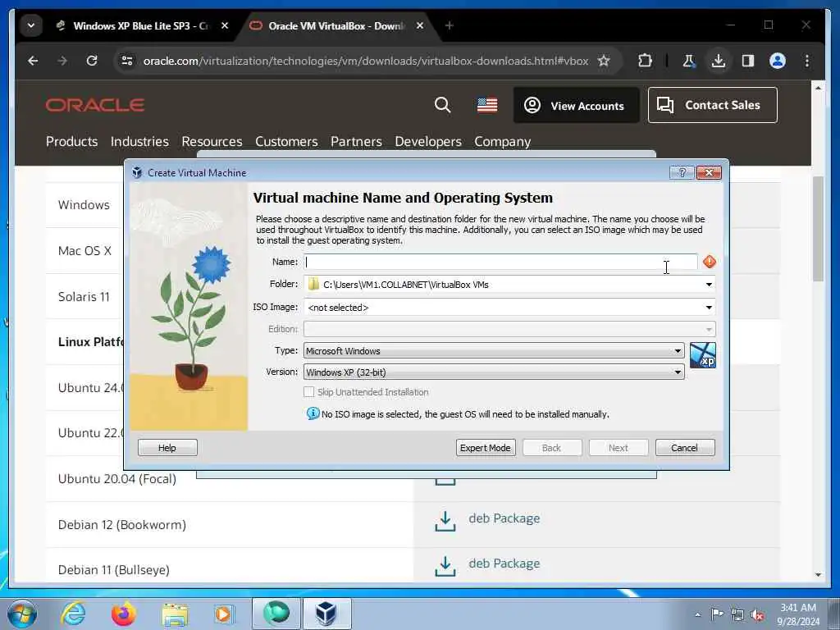Viewport: 840px width, 630px height.
Task: Click the Debian 11 deb Package link
Action: coord(504,564)
